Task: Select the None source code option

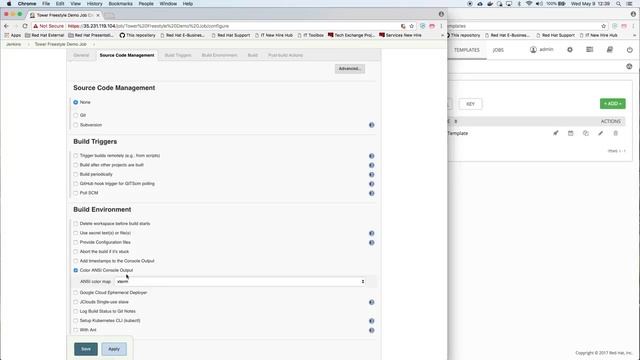Action: tap(76, 102)
